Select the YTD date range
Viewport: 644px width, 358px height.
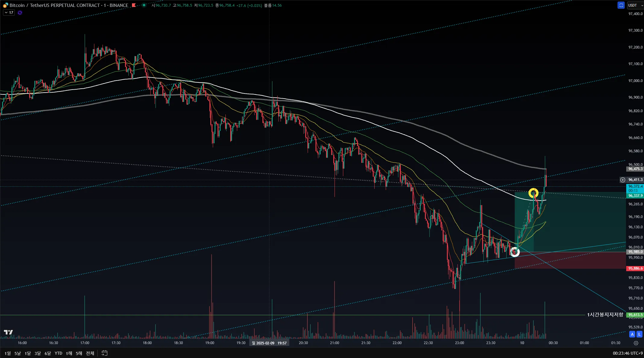click(x=58, y=353)
